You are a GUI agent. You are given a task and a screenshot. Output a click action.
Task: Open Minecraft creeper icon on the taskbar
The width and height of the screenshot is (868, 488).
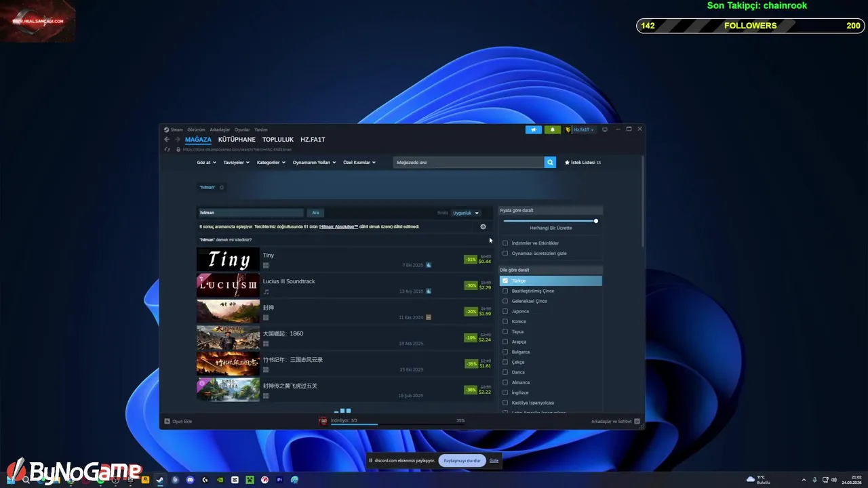pos(250,480)
